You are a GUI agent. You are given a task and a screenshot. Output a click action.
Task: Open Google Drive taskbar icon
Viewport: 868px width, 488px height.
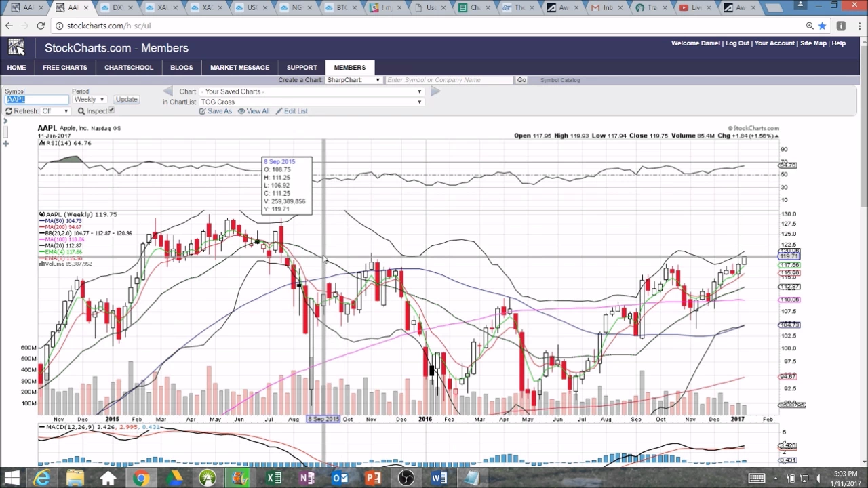click(x=174, y=479)
